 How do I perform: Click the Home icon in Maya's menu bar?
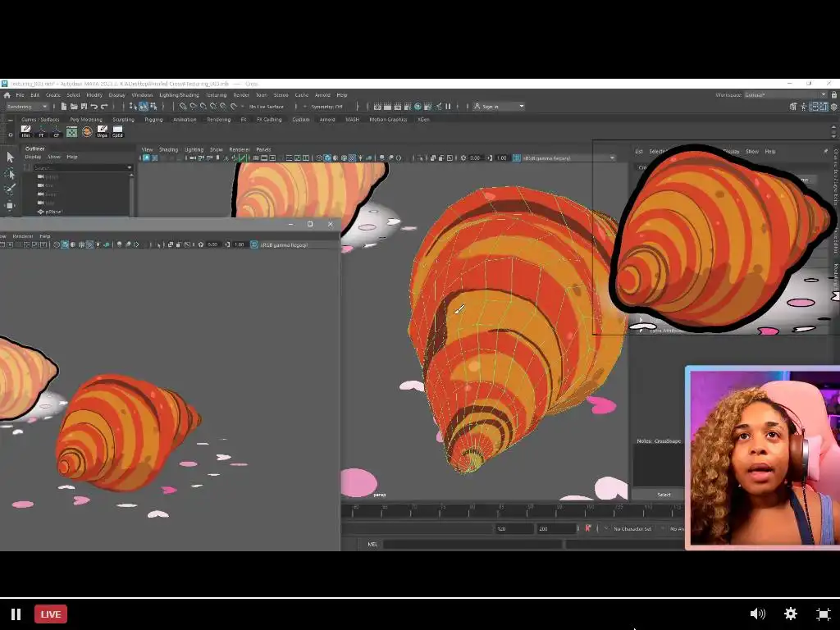click(7, 95)
